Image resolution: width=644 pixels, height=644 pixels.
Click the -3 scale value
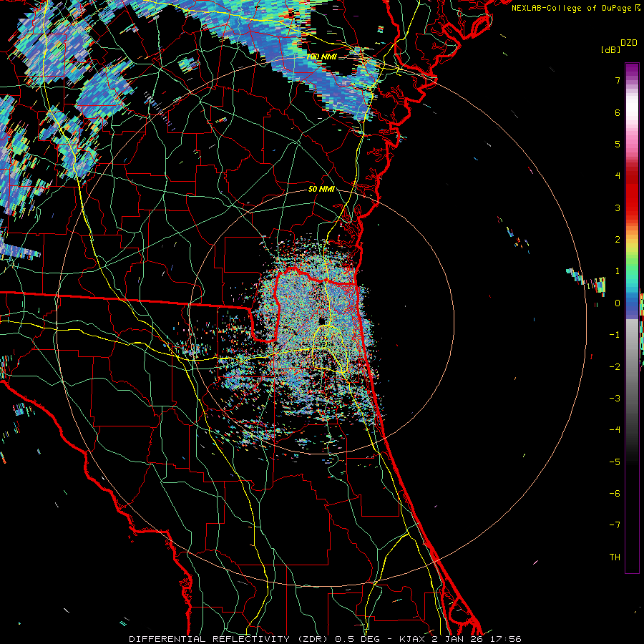(x=615, y=399)
